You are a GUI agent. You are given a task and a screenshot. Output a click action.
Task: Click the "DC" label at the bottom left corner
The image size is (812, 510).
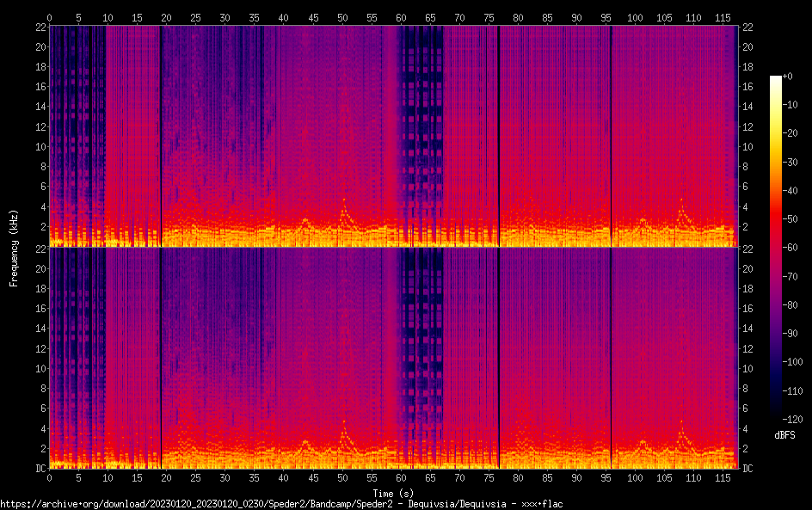pyautogui.click(x=40, y=469)
